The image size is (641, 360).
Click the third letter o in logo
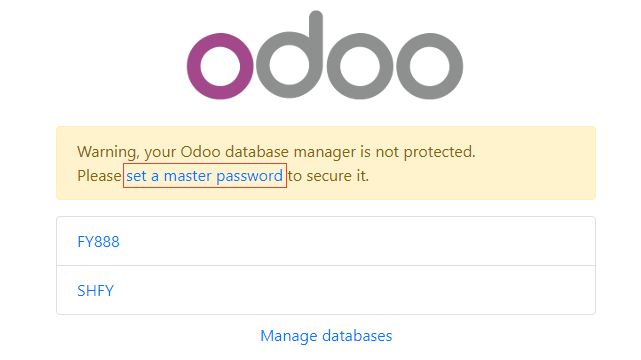click(360, 66)
